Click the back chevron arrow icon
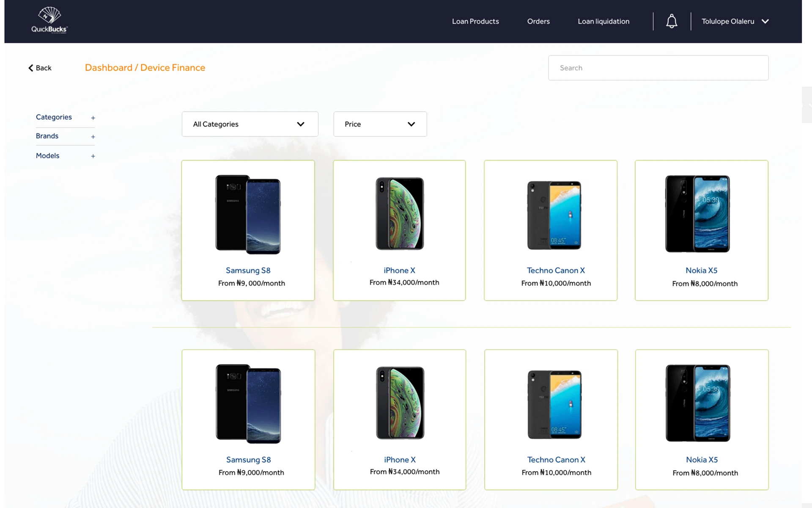This screenshot has width=812, height=508. click(30, 68)
